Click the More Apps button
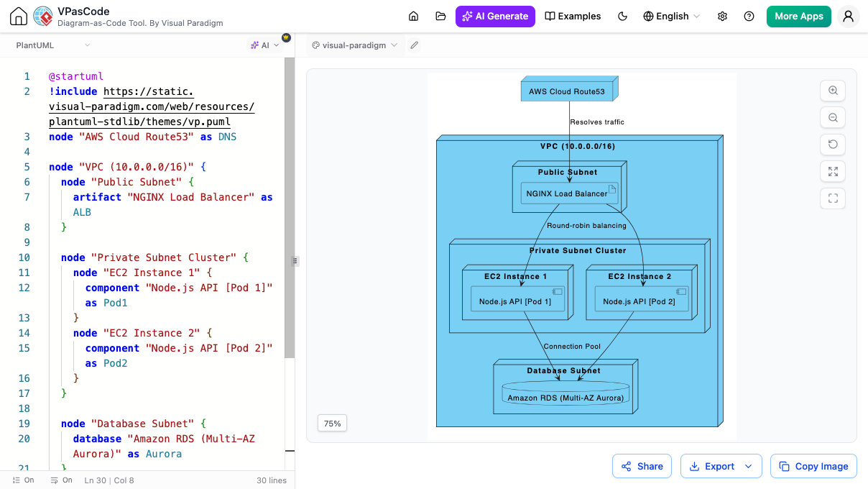This screenshot has height=489, width=868. [798, 16]
